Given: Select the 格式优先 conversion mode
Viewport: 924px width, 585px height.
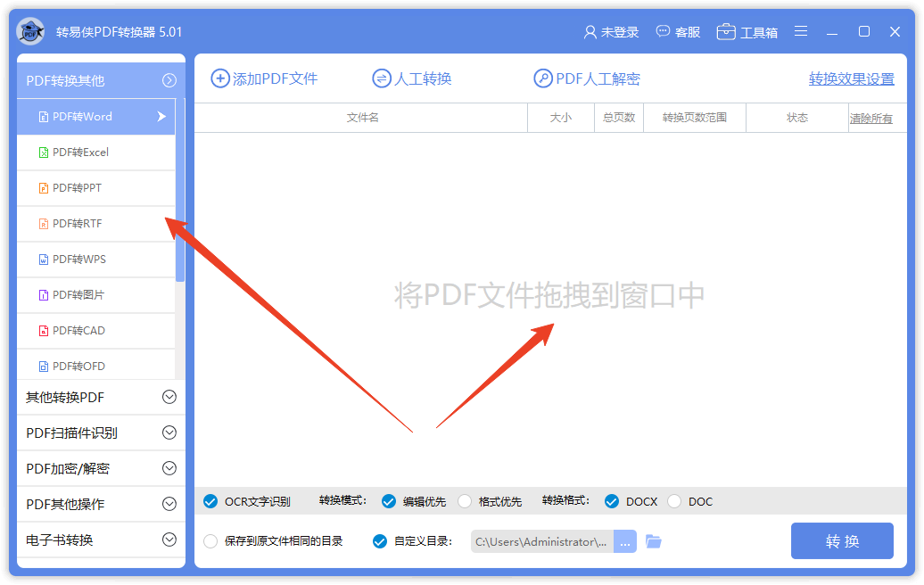Looking at the screenshot, I should tap(465, 501).
